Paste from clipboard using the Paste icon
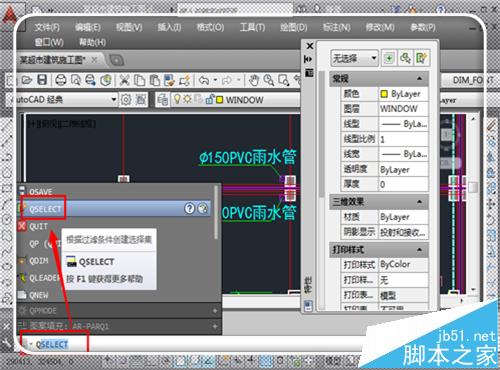The image size is (500, 370). coord(154,80)
